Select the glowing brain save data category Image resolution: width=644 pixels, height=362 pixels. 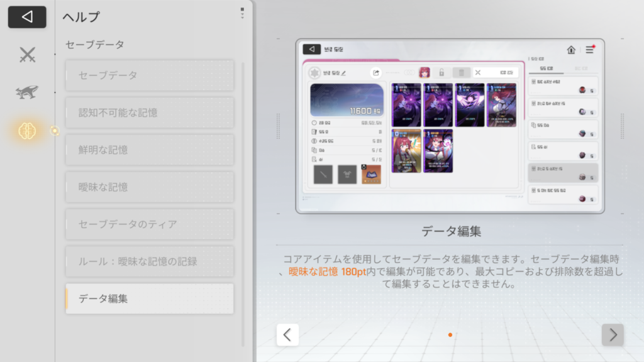27,131
